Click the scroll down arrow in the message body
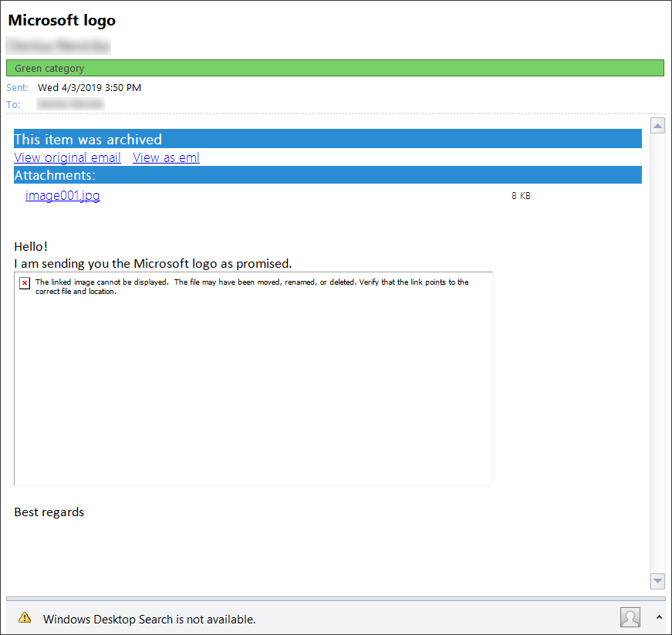This screenshot has width=672, height=635. click(657, 580)
